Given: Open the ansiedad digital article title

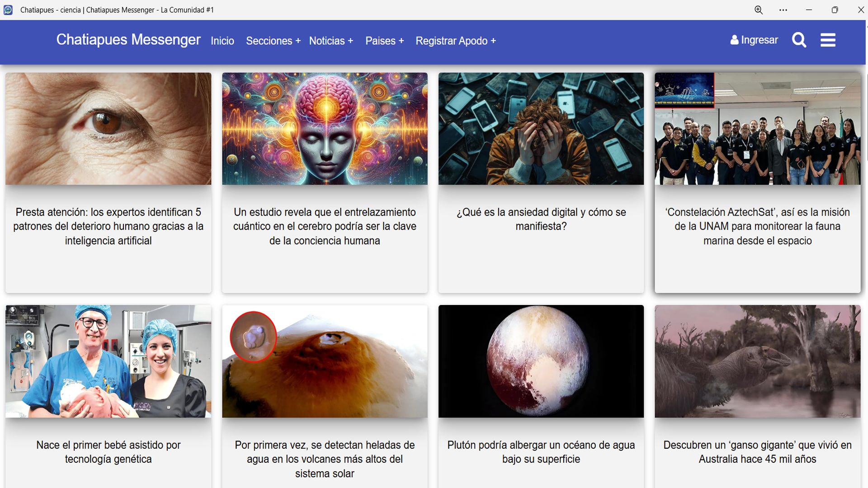Looking at the screenshot, I should 541,219.
